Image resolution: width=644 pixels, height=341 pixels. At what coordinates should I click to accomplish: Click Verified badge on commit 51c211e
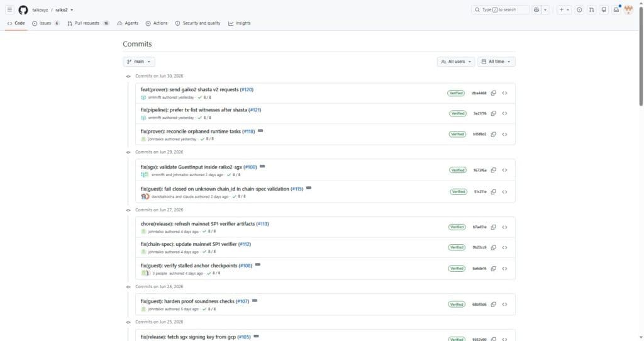458,192
